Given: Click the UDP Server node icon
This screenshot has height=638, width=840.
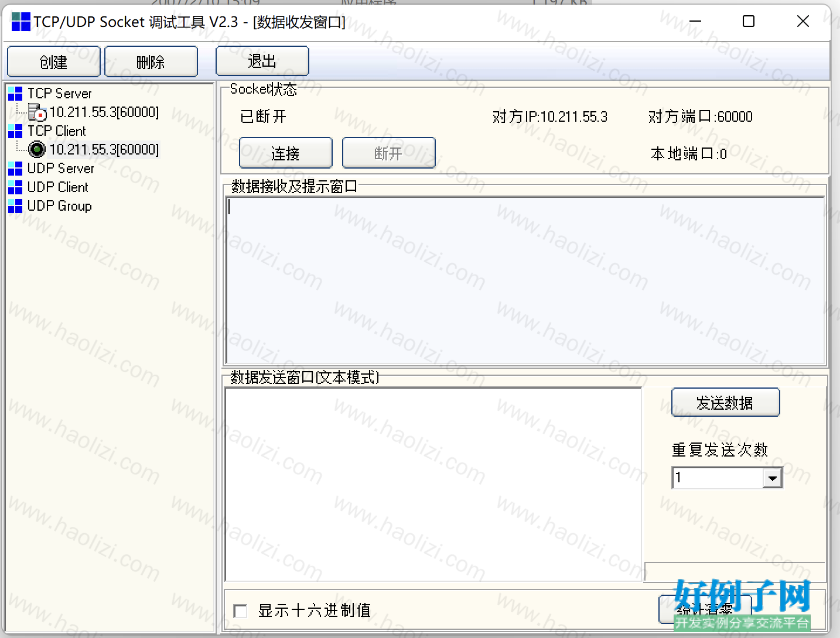Looking at the screenshot, I should point(16,169).
